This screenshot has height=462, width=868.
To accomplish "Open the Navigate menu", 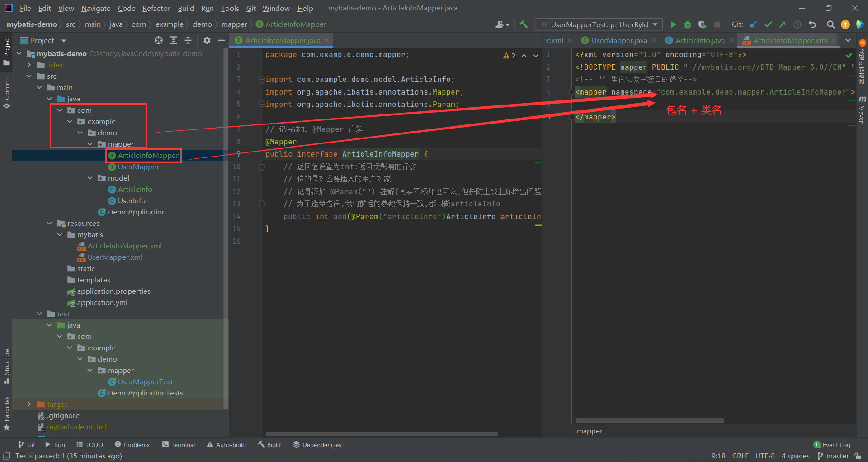I will click(96, 8).
